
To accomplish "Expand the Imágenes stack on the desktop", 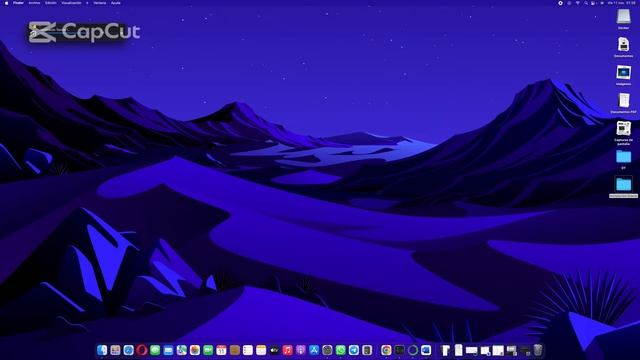I will 623,72.
